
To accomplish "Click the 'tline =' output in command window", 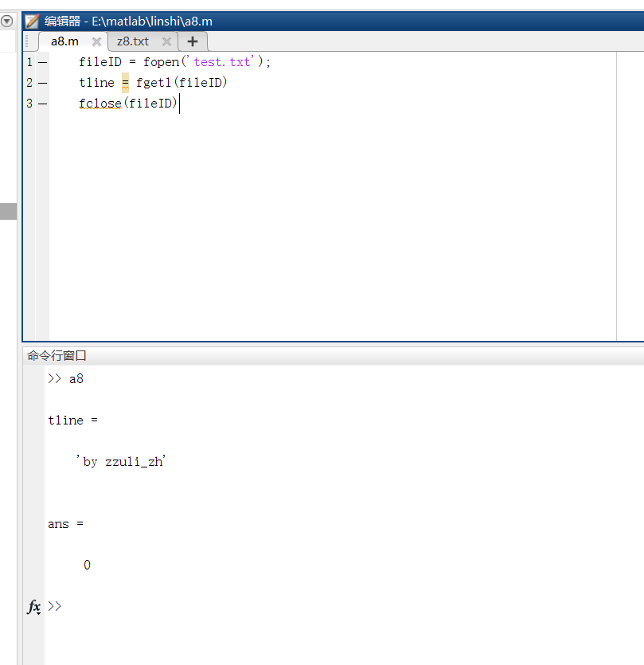I will click(x=73, y=421).
